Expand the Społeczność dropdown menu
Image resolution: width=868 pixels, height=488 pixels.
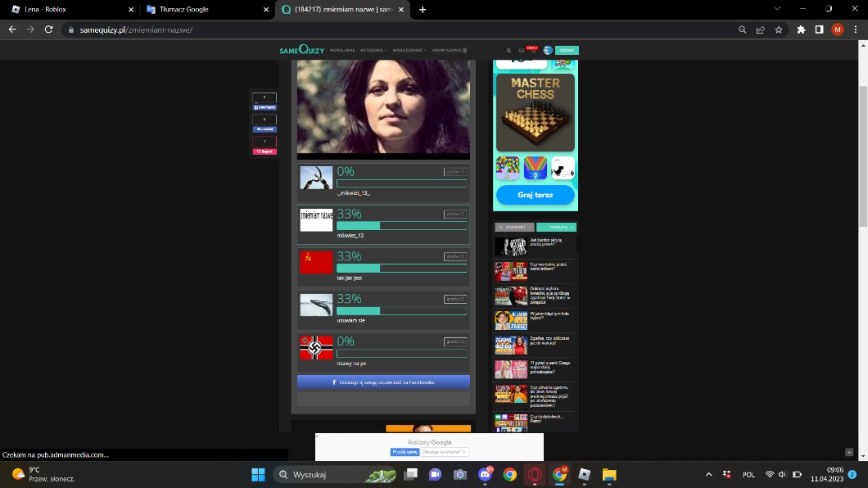pos(409,51)
